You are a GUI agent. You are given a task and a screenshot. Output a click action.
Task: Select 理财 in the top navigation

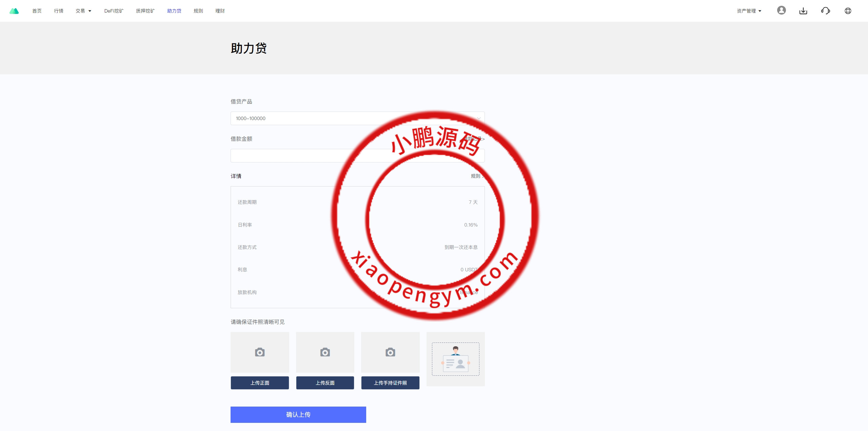pos(220,11)
